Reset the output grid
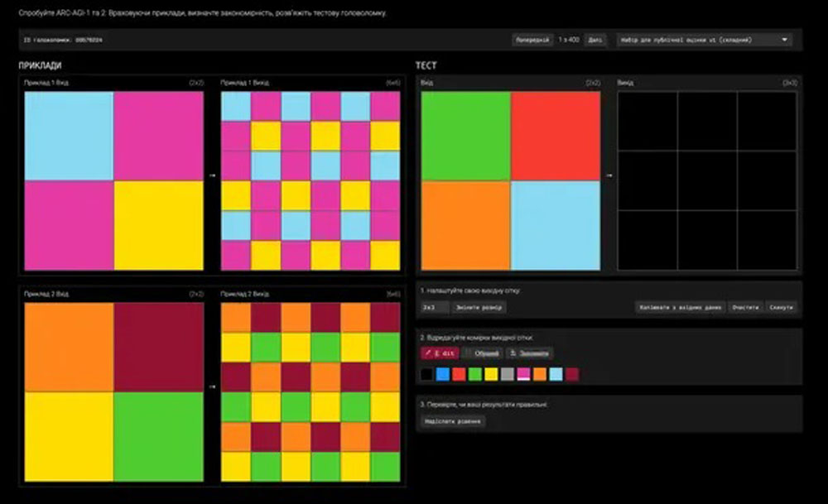This screenshot has height=504, width=828. (782, 307)
